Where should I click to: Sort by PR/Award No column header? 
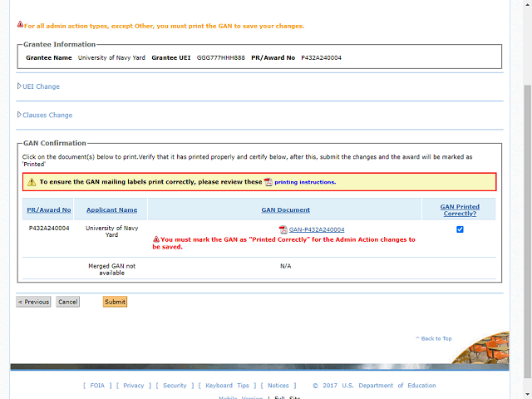click(x=49, y=210)
